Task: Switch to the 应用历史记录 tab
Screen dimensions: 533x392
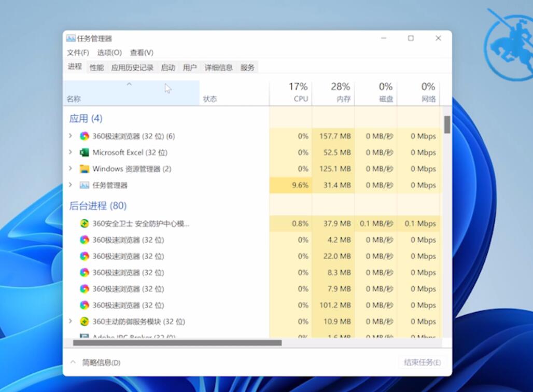Action: click(132, 67)
